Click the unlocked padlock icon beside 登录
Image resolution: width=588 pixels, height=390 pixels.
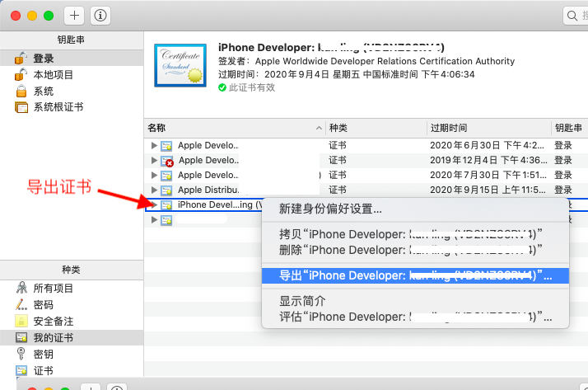21,59
